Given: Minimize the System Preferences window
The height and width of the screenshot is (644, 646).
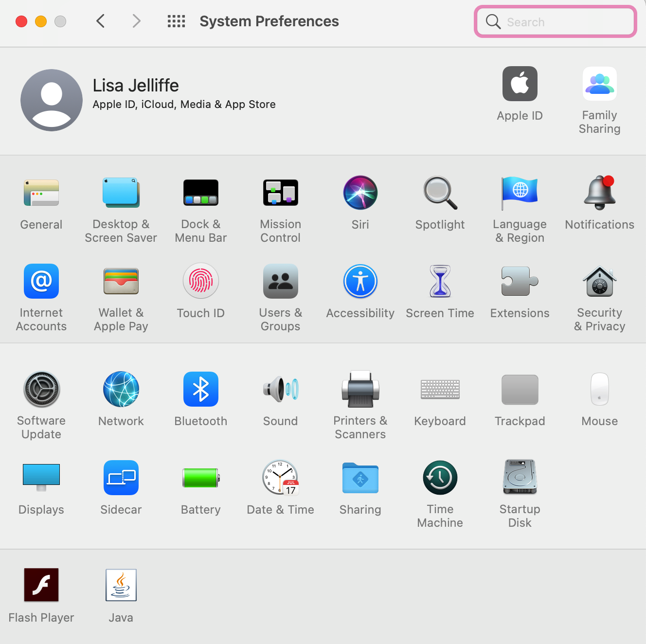Looking at the screenshot, I should pyautogui.click(x=41, y=21).
